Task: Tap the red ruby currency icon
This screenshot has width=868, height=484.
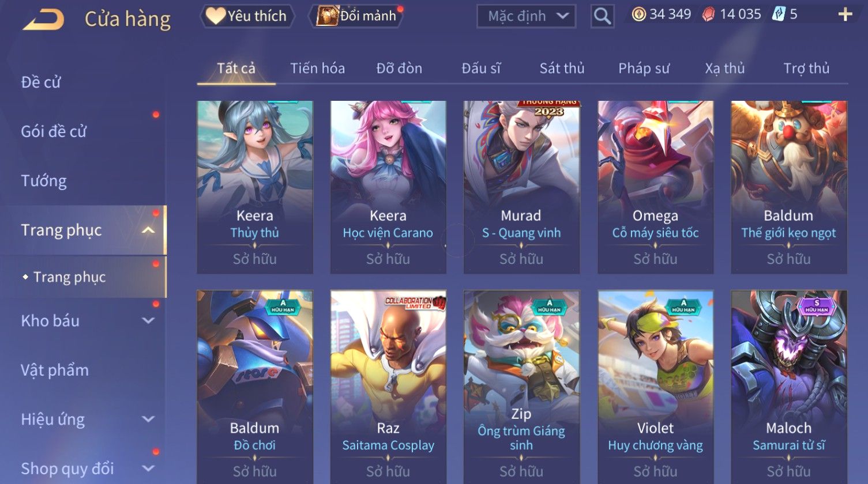Action: tap(708, 14)
